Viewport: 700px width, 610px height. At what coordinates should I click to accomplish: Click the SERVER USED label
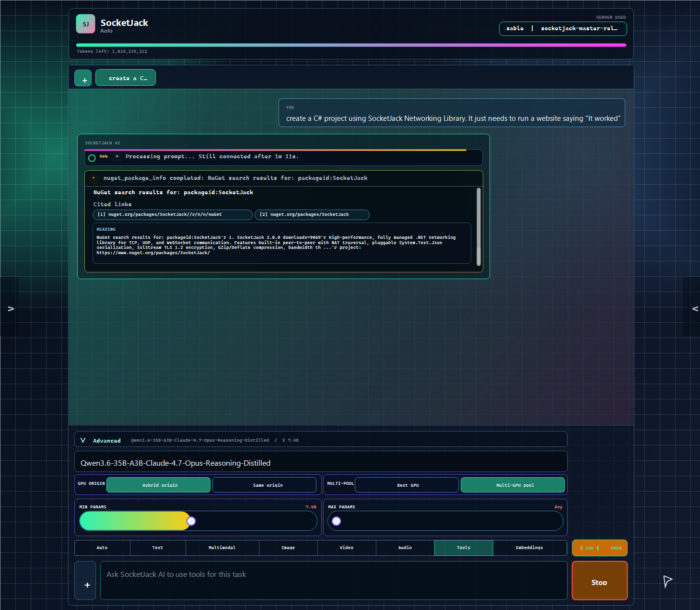coord(611,17)
